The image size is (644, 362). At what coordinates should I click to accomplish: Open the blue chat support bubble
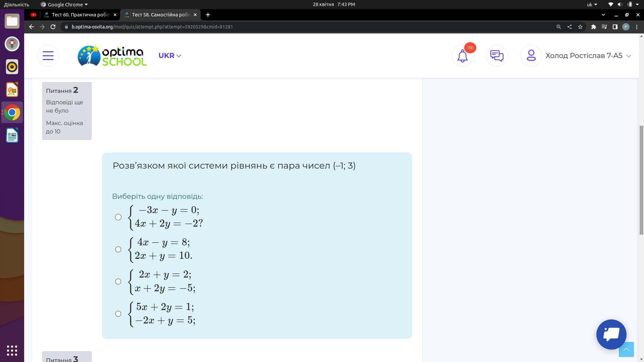point(611,334)
